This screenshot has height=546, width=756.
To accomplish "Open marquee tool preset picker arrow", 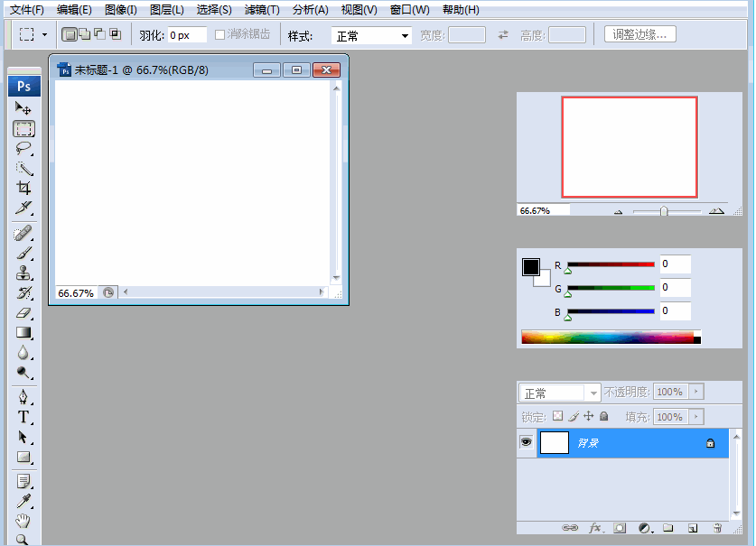I will point(44,34).
